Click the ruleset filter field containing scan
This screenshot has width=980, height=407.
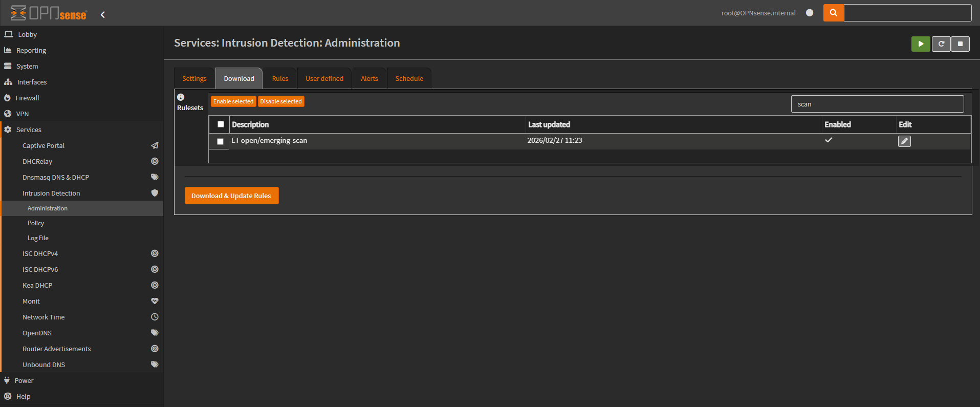(877, 104)
